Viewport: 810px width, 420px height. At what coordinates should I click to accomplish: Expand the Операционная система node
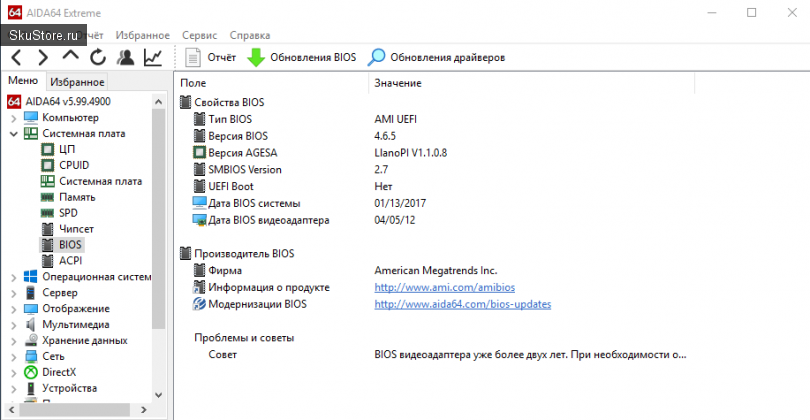(x=14, y=277)
